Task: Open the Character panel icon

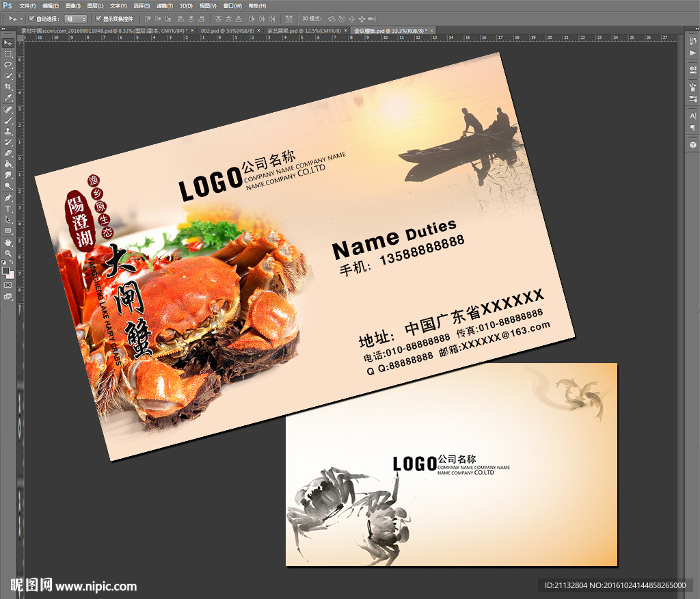Action: point(692,116)
